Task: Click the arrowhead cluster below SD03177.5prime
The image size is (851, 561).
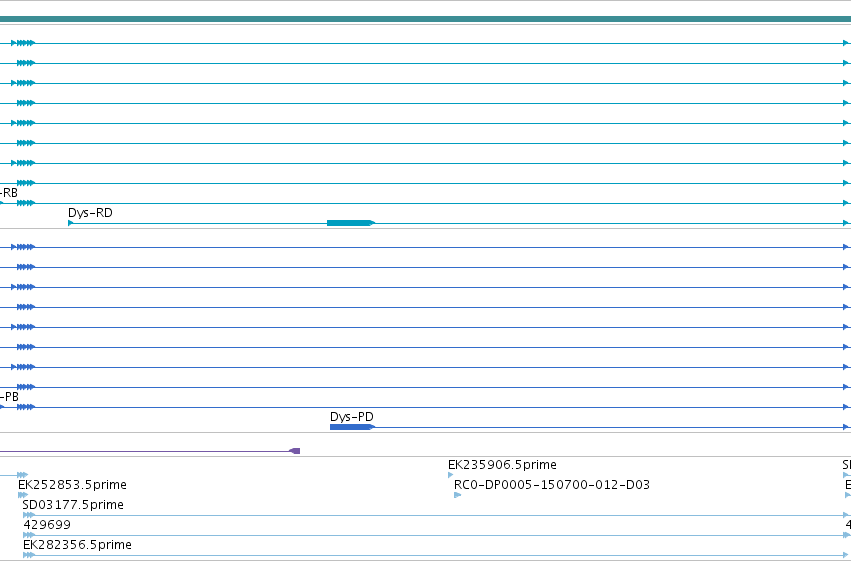Action: tap(29, 515)
